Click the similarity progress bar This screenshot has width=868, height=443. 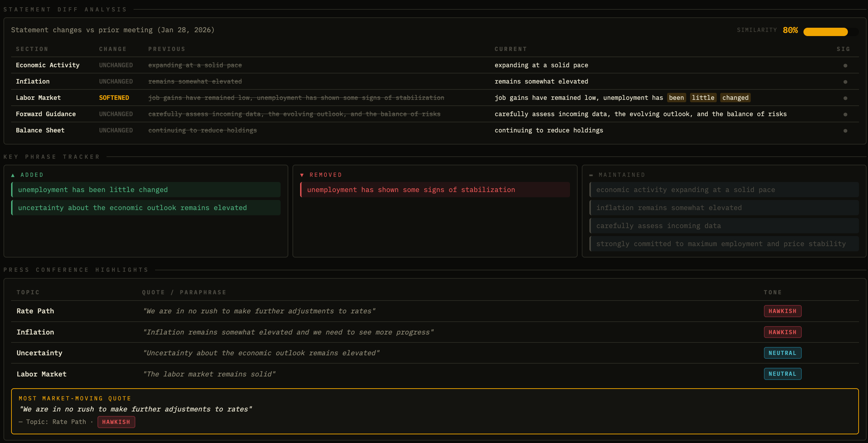(831, 32)
